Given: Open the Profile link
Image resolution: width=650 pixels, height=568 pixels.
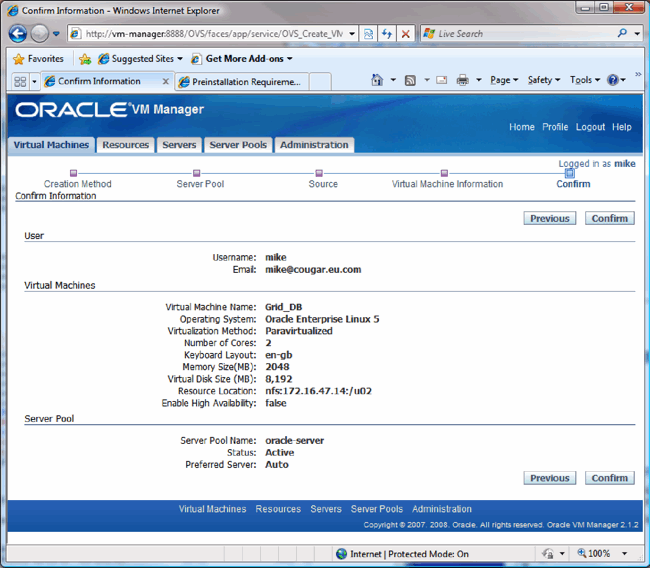Looking at the screenshot, I should (x=555, y=127).
